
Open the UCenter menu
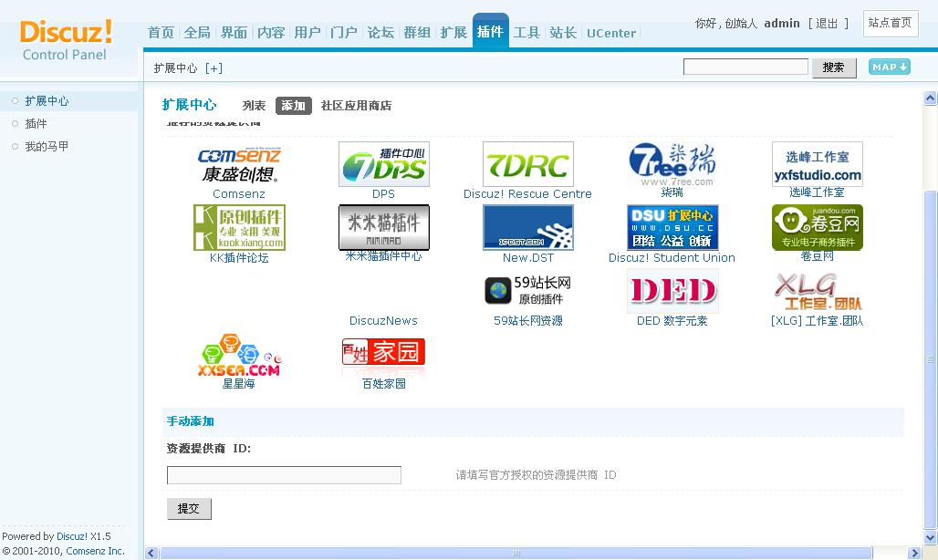click(611, 34)
